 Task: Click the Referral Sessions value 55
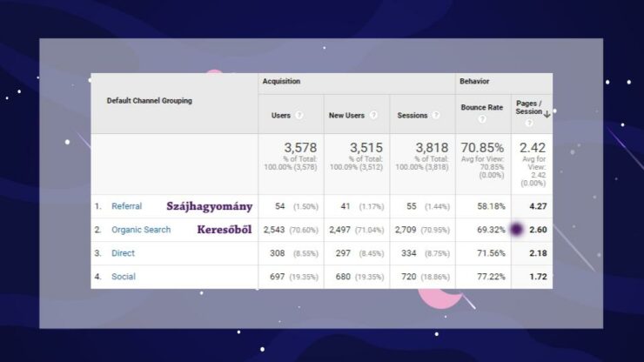click(412, 206)
